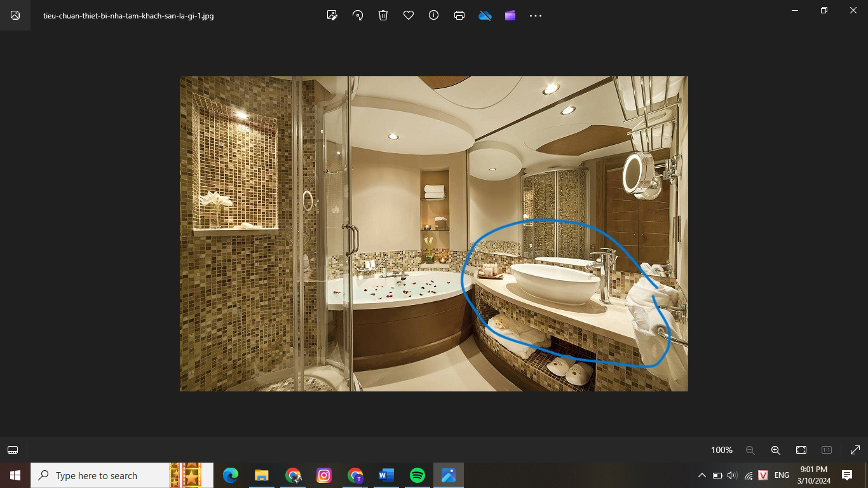Show file info panel
The image size is (868, 488).
coord(434,15)
